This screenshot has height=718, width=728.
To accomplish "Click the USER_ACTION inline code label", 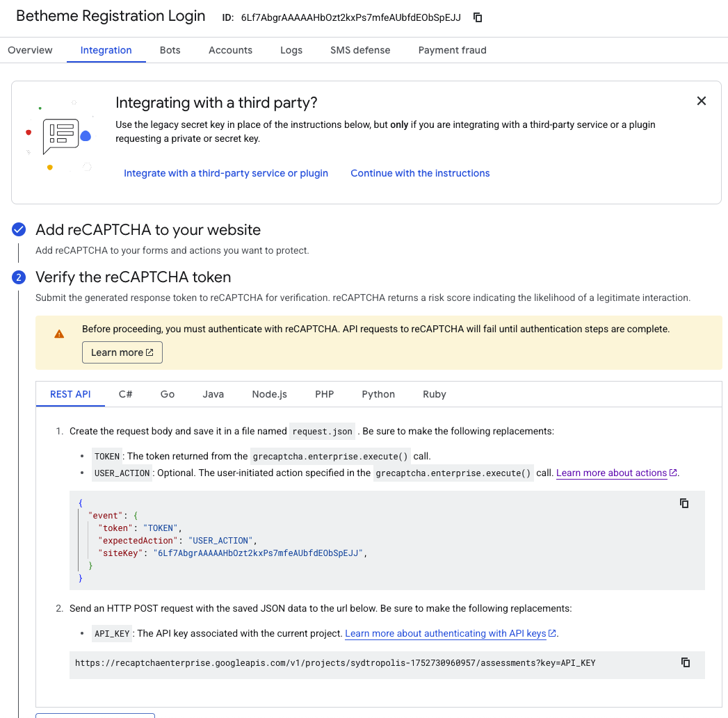I will pyautogui.click(x=122, y=473).
